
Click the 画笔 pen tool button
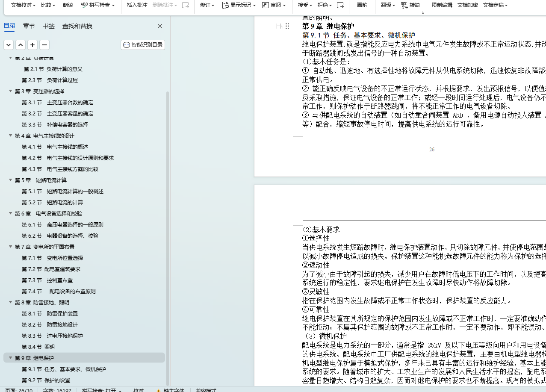tap(362, 5)
